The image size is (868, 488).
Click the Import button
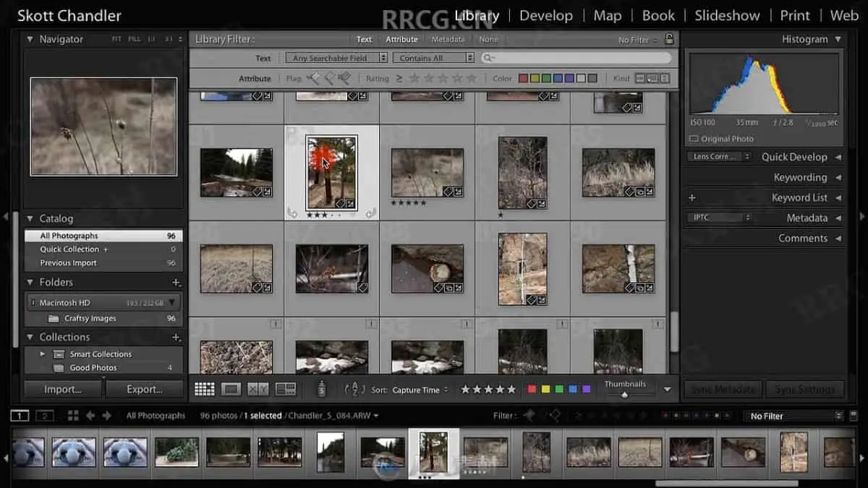tap(63, 389)
